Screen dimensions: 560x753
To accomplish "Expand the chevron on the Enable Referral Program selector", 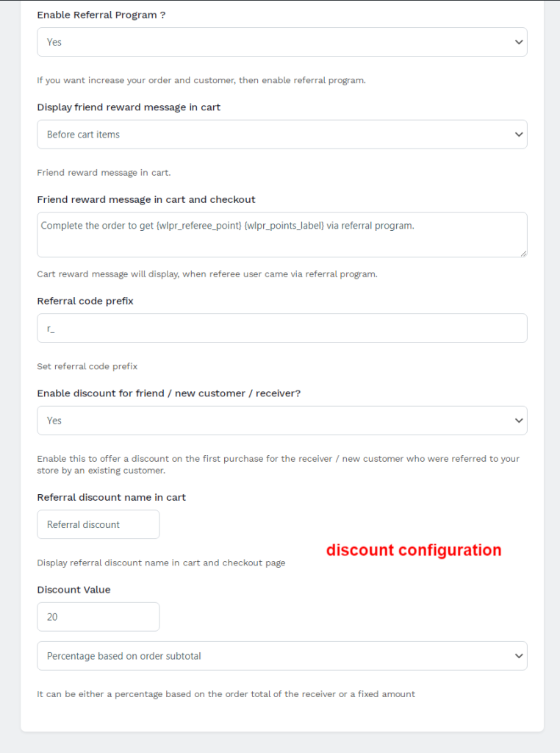I will (519, 42).
